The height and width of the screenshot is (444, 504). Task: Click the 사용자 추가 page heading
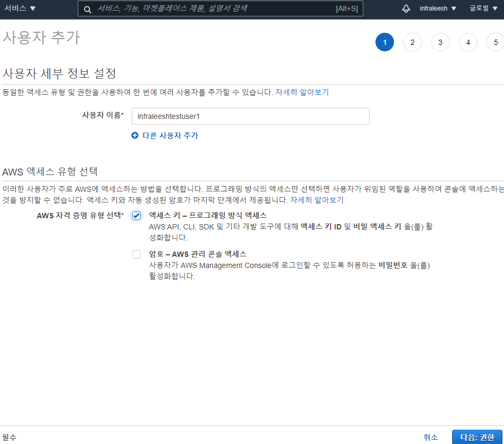click(x=41, y=38)
